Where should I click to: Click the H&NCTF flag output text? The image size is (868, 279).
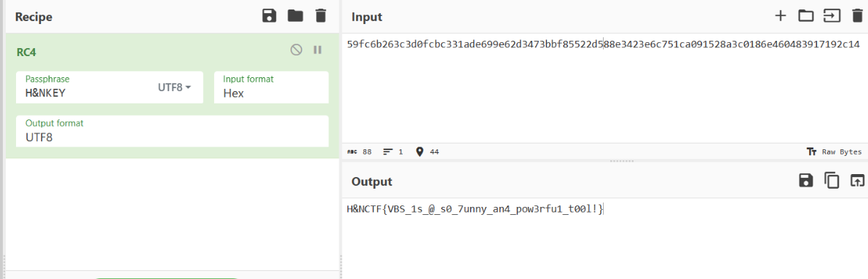click(474, 208)
